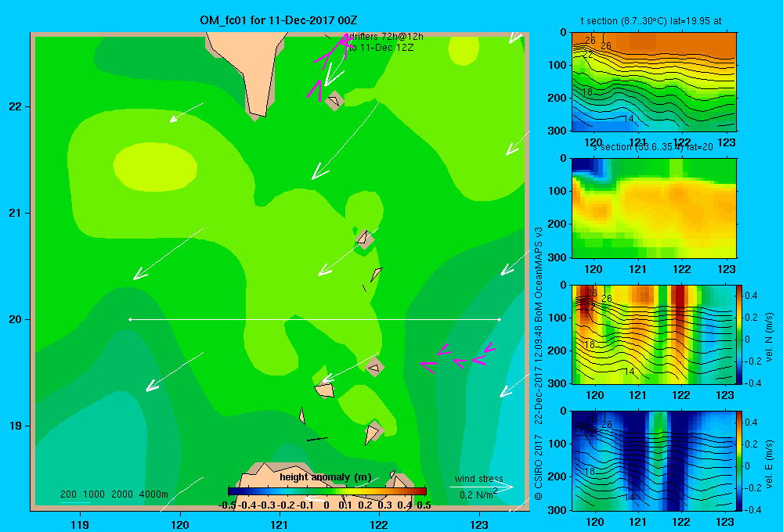Click the 0.4 tick on vel. N scale

click(751, 296)
